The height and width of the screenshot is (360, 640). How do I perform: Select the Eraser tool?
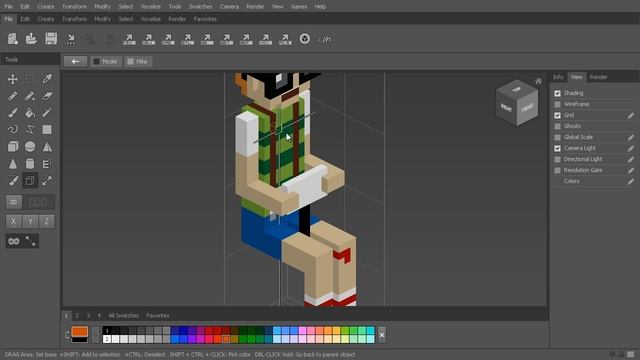click(x=47, y=96)
